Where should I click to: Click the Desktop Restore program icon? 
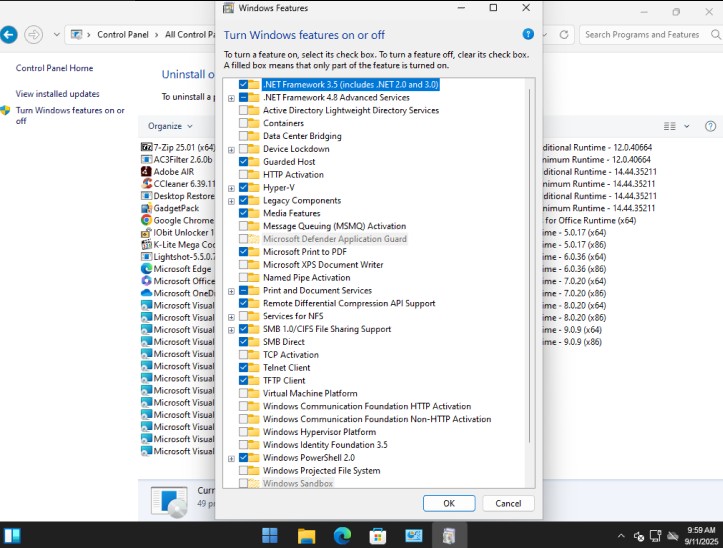pyautogui.click(x=146, y=196)
